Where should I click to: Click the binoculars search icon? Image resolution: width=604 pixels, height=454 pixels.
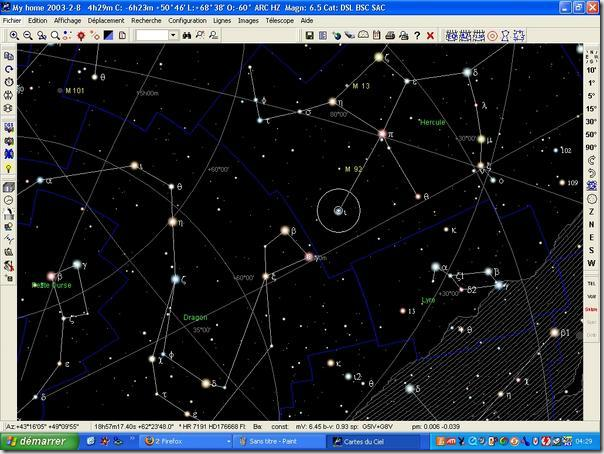pos(187,35)
